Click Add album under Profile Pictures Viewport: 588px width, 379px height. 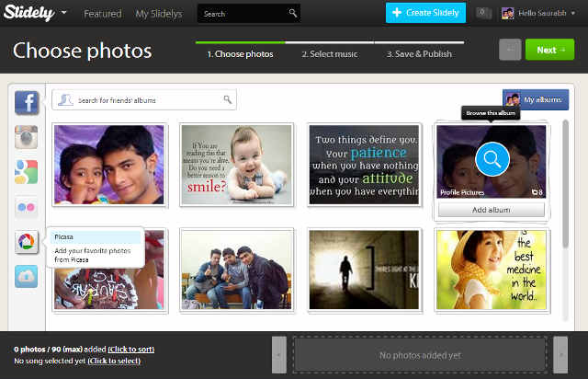pyautogui.click(x=492, y=210)
